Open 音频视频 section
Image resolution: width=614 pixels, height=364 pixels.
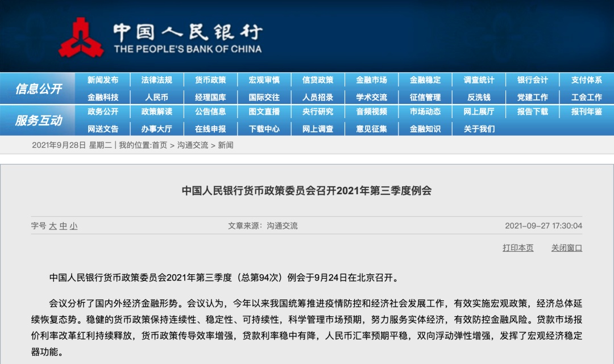point(371,112)
